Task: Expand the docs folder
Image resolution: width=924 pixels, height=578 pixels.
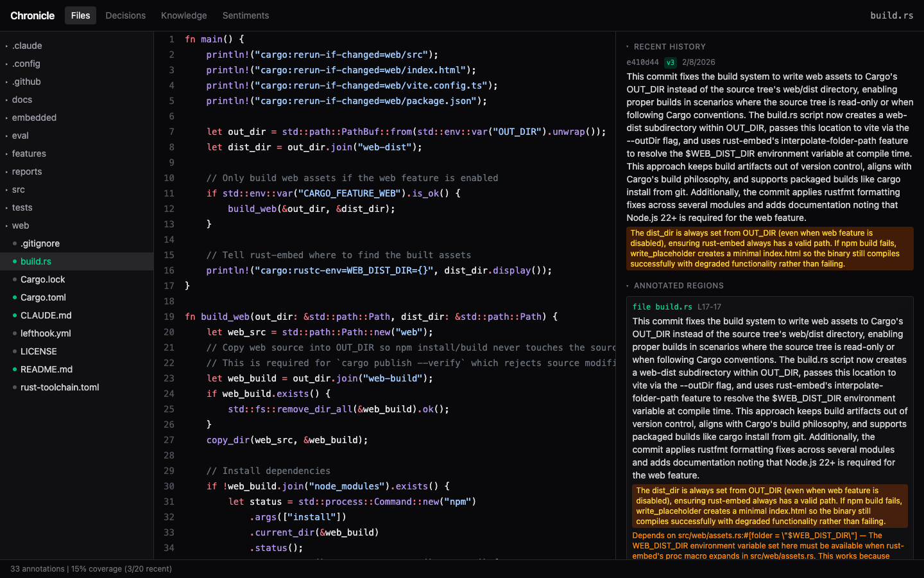Action: (76, 100)
